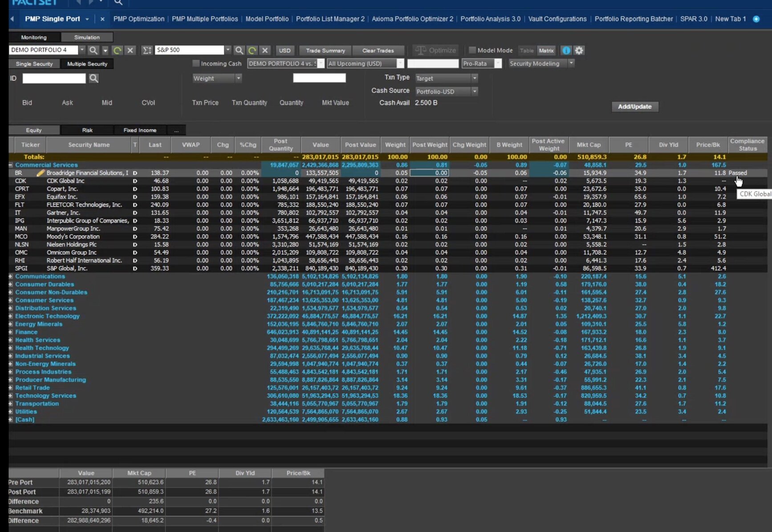Click the Optimize button

point(436,50)
